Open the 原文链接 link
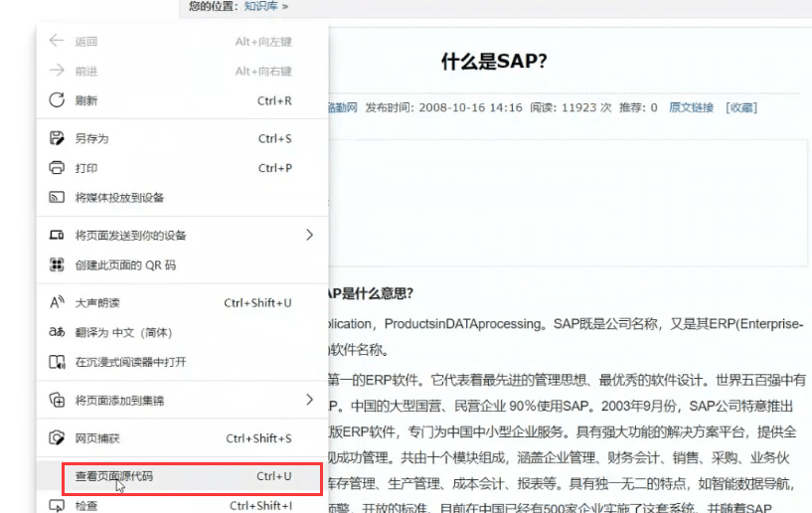This screenshot has height=513, width=812. (691, 107)
